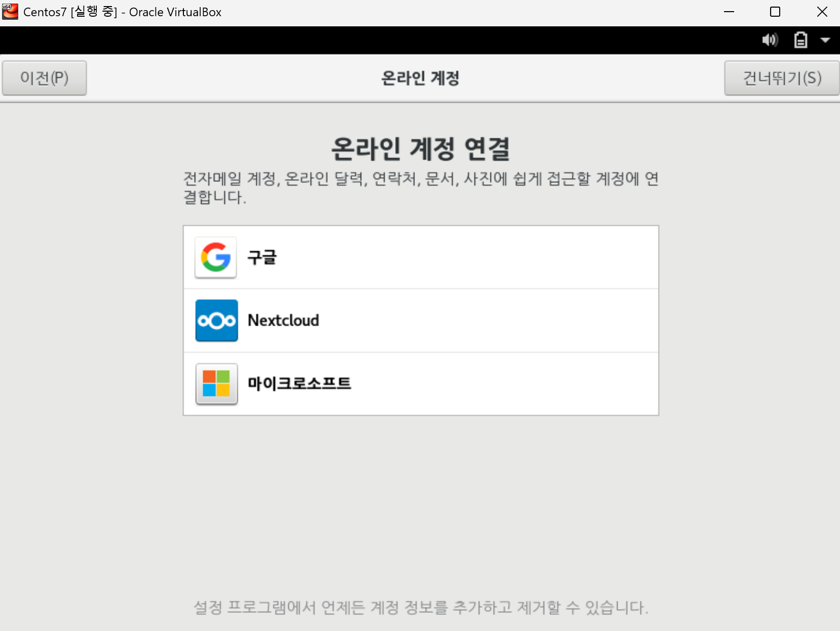Open the volume speaker icon in top bar
840x631 pixels.
[770, 40]
